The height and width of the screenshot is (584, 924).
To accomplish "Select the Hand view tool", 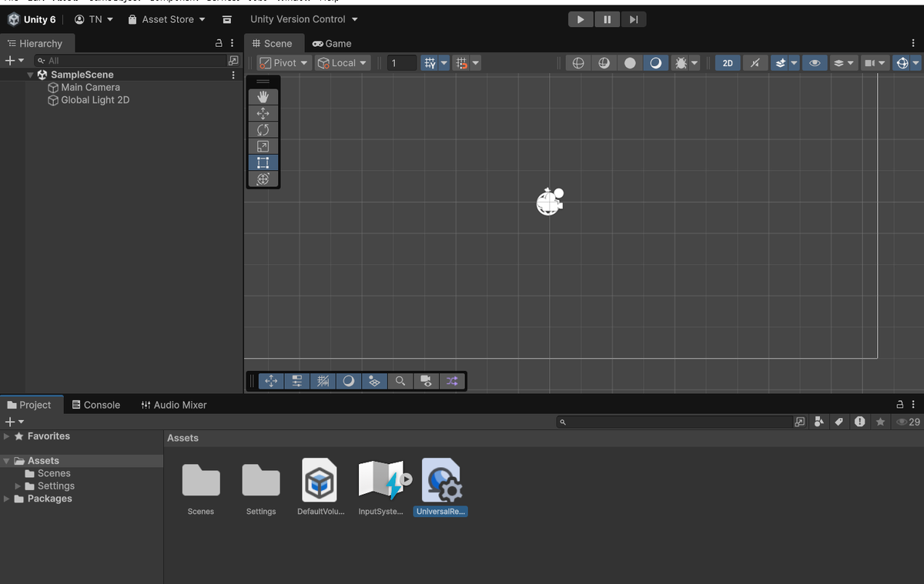I will (x=263, y=97).
